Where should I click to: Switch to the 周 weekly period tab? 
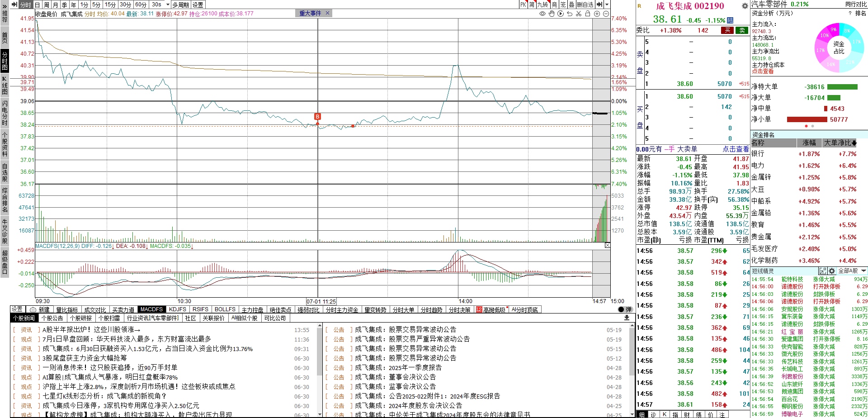46,5
